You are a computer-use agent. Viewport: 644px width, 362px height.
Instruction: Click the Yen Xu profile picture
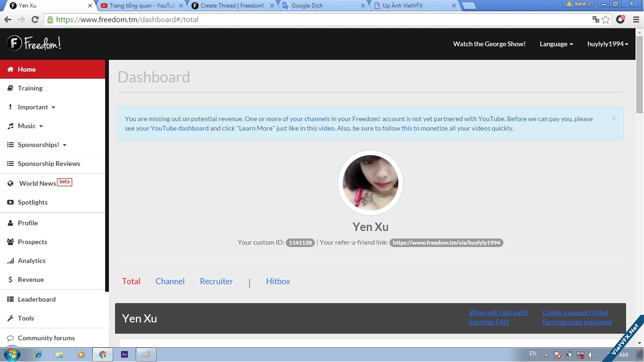pos(371,183)
